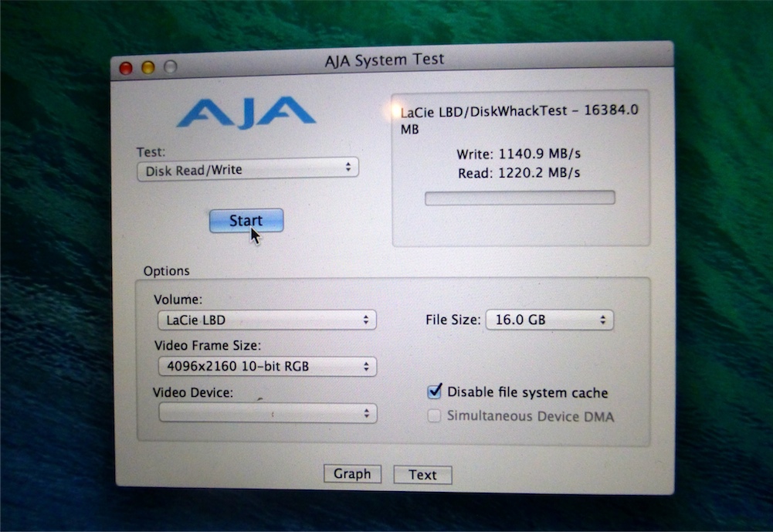Viewport: 773px width, 532px height.
Task: Open the Video Frame Size dropdown
Action: (x=267, y=366)
